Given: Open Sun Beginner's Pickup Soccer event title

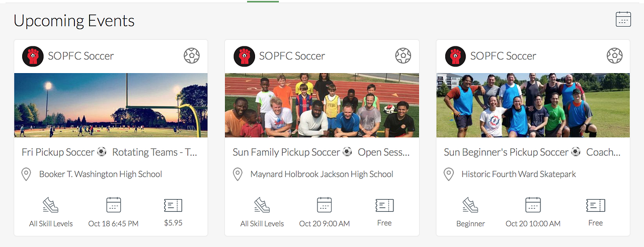Looking at the screenshot, I should [x=532, y=152].
